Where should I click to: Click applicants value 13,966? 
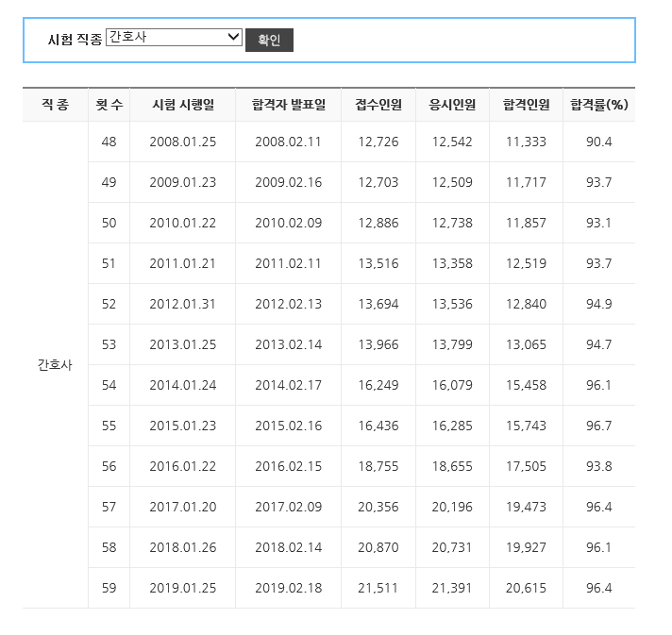tap(378, 345)
